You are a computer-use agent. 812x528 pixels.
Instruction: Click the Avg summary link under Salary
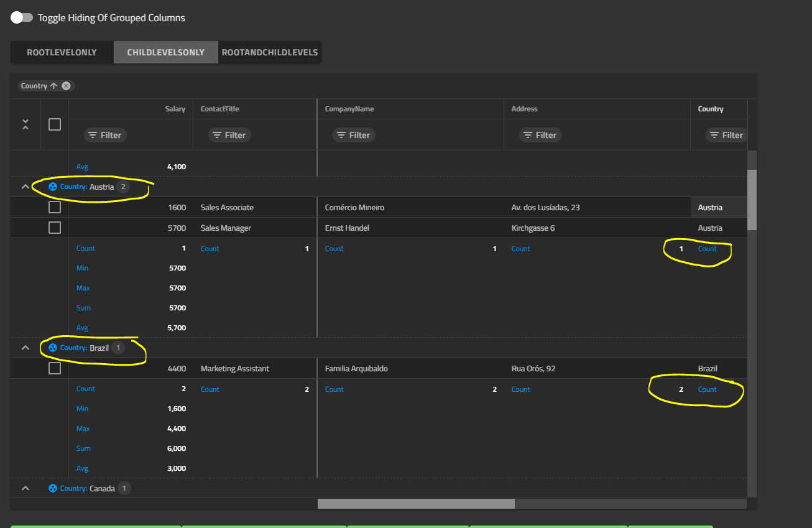click(82, 166)
